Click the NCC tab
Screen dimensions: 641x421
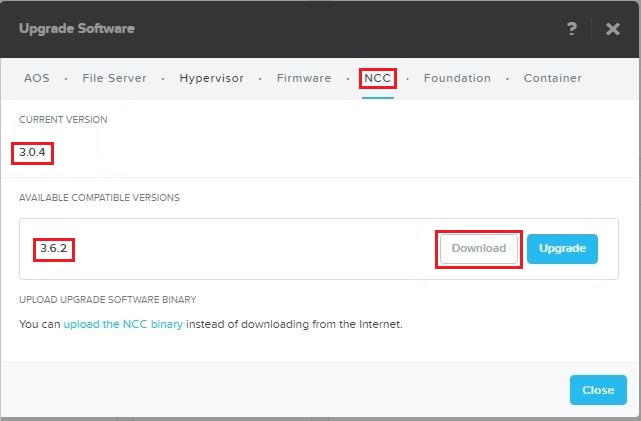378,78
